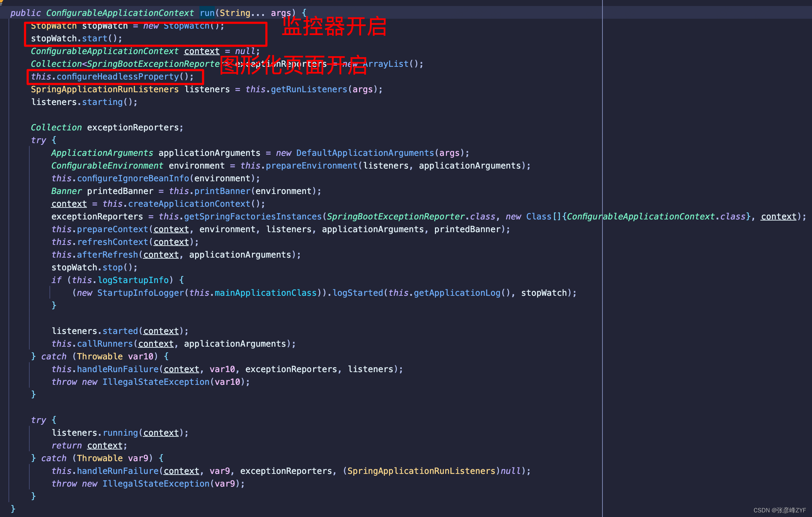Image resolution: width=812 pixels, height=517 pixels.
Task: Click ConfigurableApplicationContext return type in the method signature
Action: tap(120, 13)
